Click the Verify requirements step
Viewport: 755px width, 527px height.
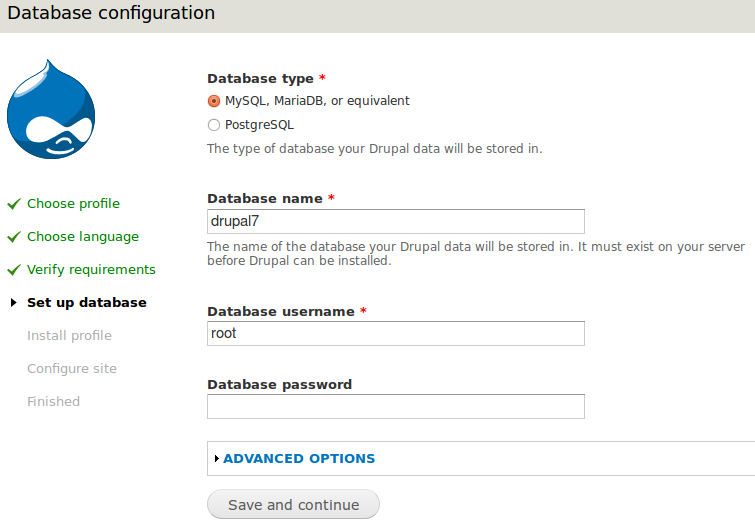tap(91, 270)
